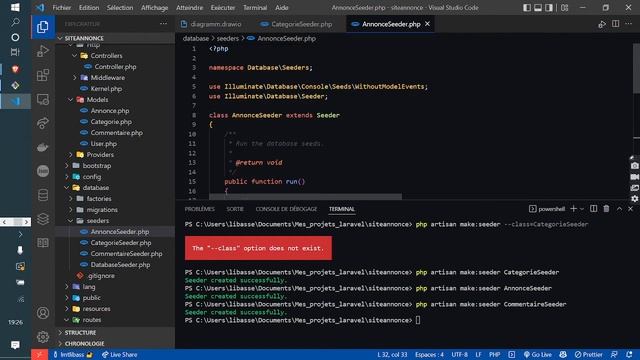640x360 pixels.
Task: Click PHP language mode in status bar
Action: pyautogui.click(x=494, y=354)
